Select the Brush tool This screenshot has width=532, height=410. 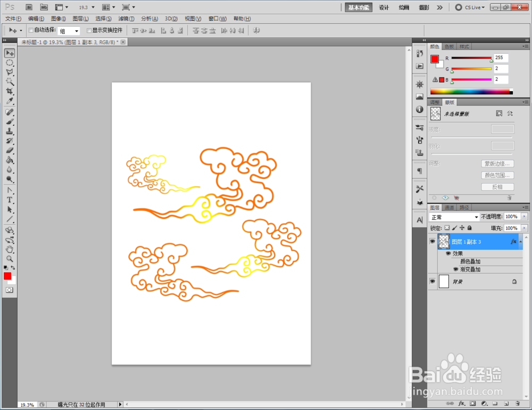[x=10, y=121]
